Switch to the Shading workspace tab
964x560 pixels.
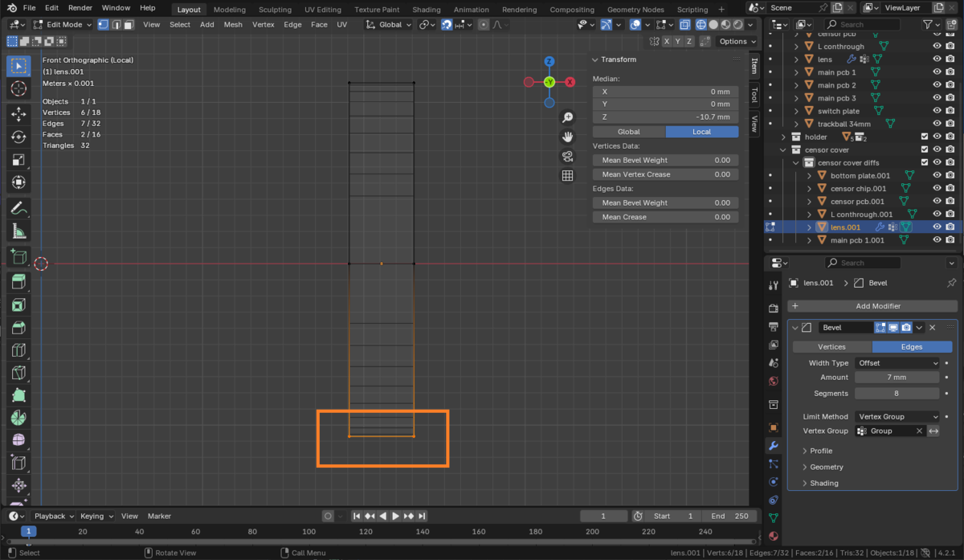coord(427,10)
